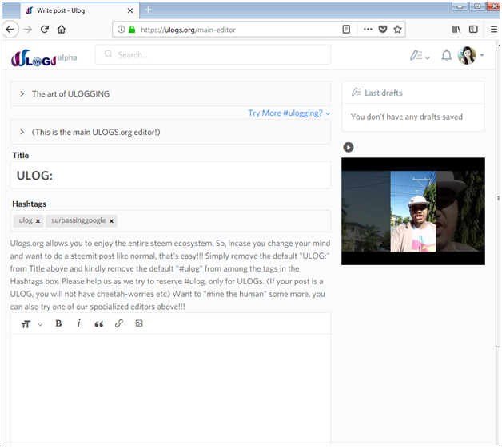Play the sidebar video

[349, 147]
